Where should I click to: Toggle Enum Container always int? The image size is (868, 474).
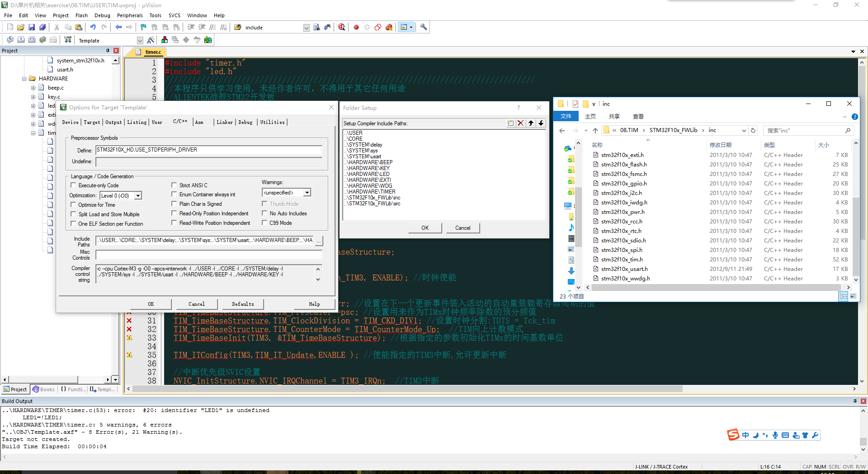(174, 194)
